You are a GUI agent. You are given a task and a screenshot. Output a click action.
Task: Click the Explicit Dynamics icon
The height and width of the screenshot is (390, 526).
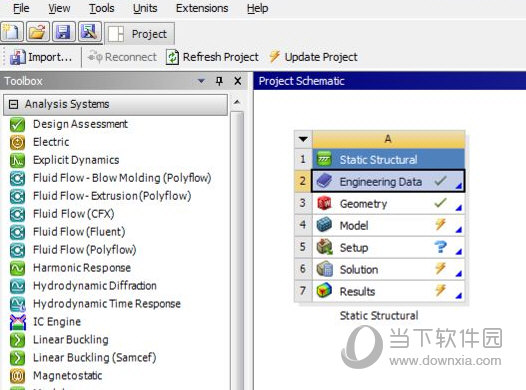(17, 160)
